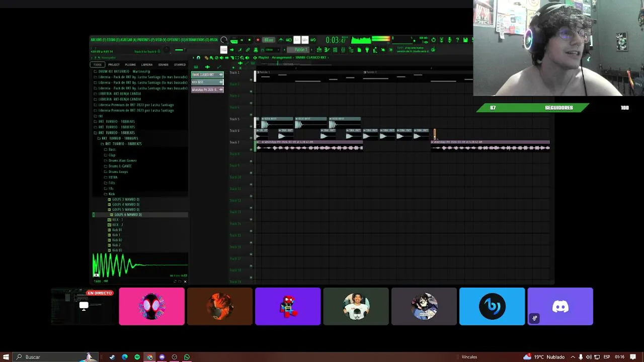
Task: Click the Stop button in the transport
Action: coord(250,40)
